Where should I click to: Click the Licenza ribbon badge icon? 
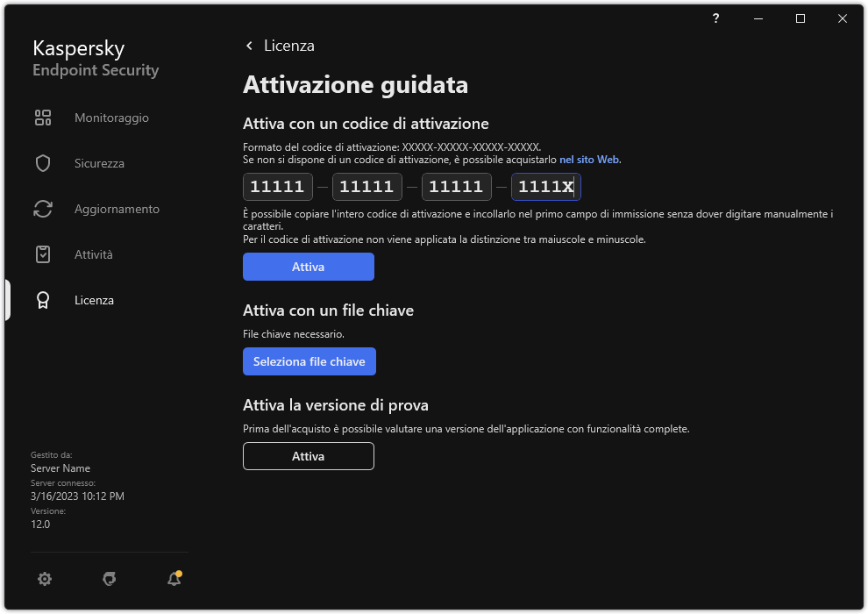tap(43, 300)
